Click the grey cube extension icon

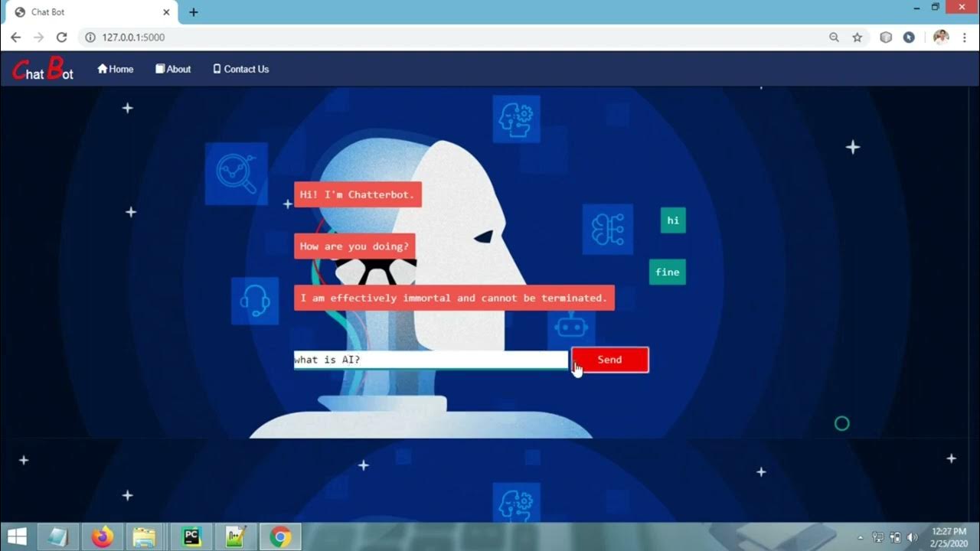point(886,37)
